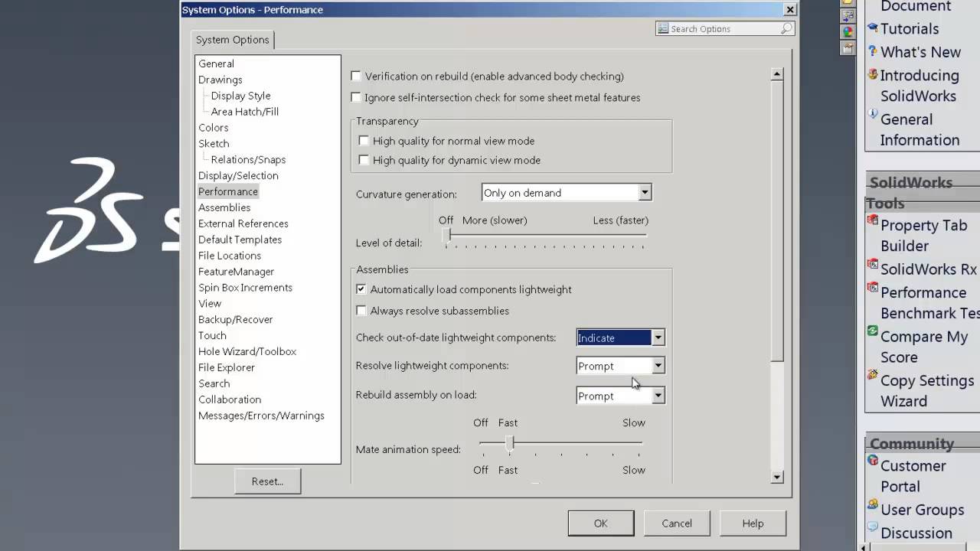
Task: Click the Copy Settings Wizard icon
Action: (x=872, y=374)
